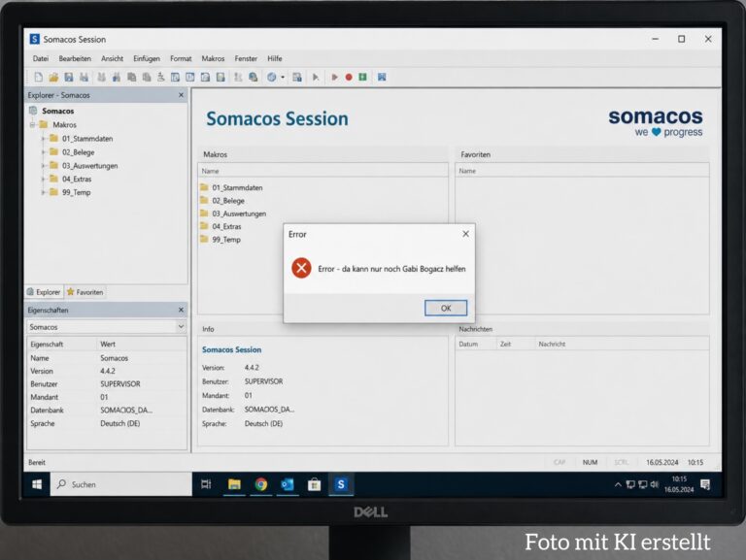Image resolution: width=746 pixels, height=560 pixels.
Task: Click the 01_Stammdaten folder icon in Makros list
Action: 204,187
